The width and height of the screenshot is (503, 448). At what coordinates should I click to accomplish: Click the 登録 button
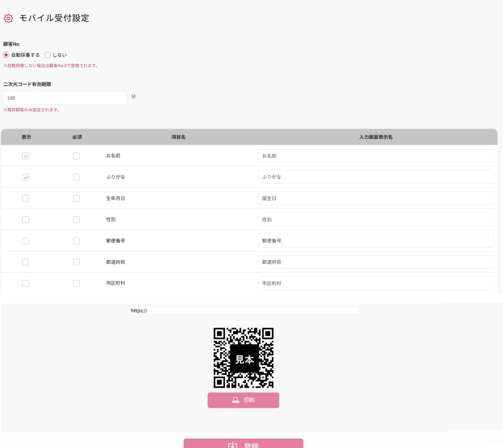pyautogui.click(x=243, y=444)
